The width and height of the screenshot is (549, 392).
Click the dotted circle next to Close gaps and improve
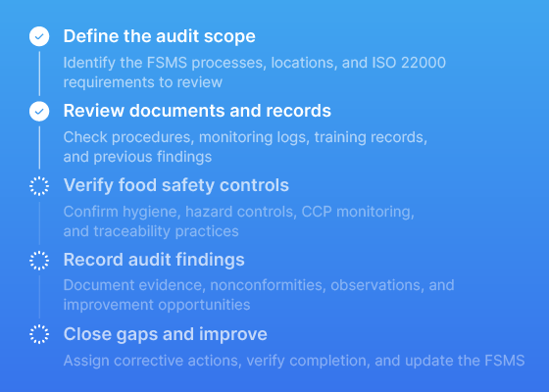point(39,334)
